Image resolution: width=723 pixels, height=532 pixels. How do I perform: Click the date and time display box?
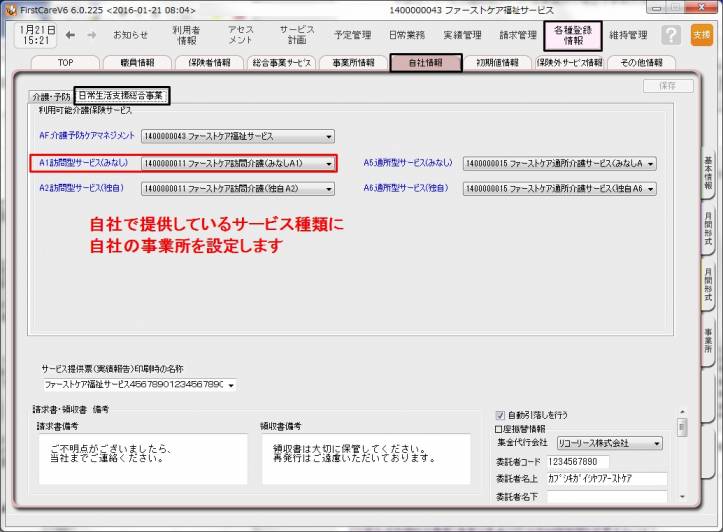tap(36, 35)
